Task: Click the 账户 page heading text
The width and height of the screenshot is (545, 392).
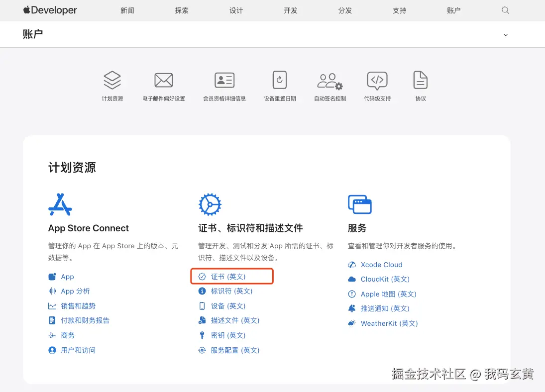Action: click(33, 34)
